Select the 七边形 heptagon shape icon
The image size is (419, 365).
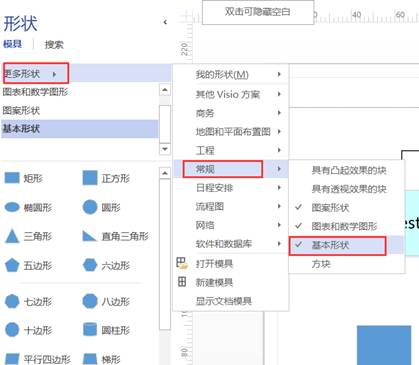click(x=12, y=301)
